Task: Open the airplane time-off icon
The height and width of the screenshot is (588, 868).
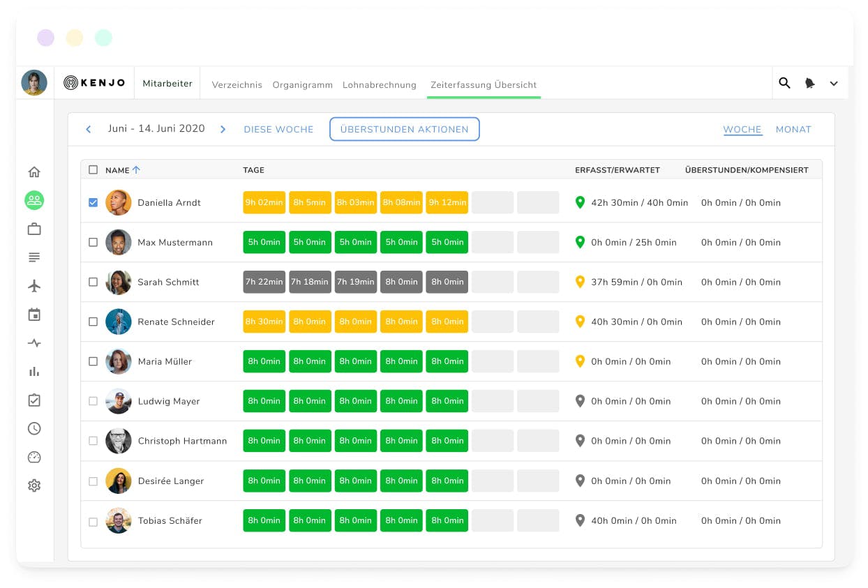Action: coord(34,286)
